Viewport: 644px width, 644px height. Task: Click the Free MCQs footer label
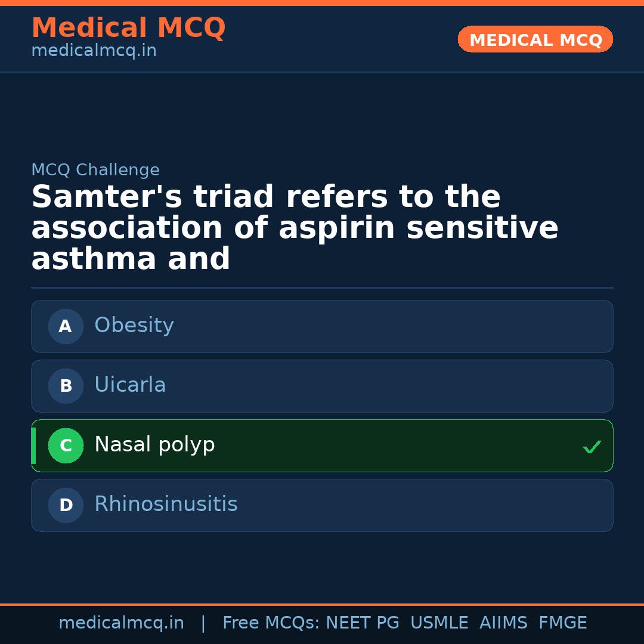271,623
